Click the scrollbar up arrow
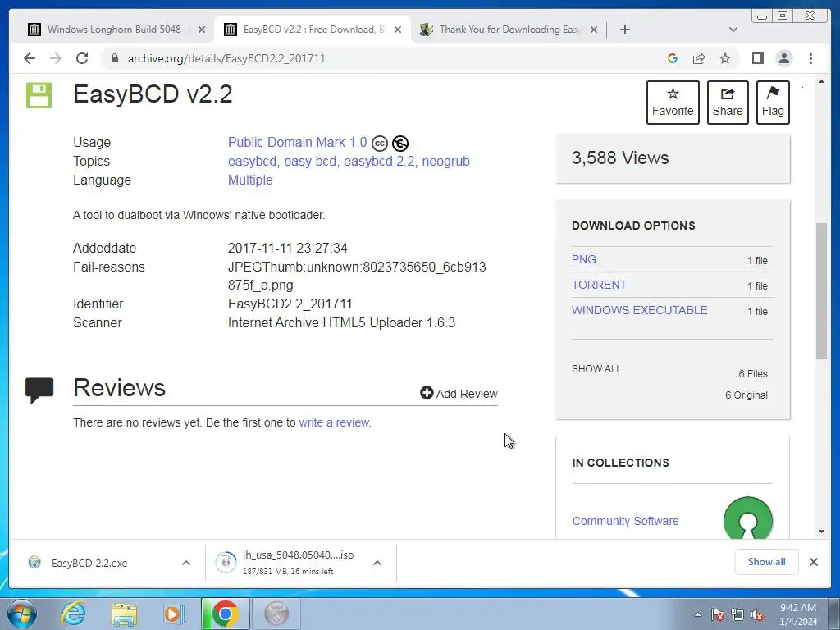The width and height of the screenshot is (840, 630). tap(821, 81)
